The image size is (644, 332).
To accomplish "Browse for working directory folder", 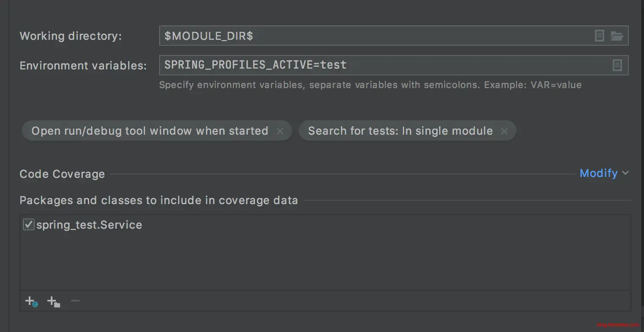I will click(617, 36).
